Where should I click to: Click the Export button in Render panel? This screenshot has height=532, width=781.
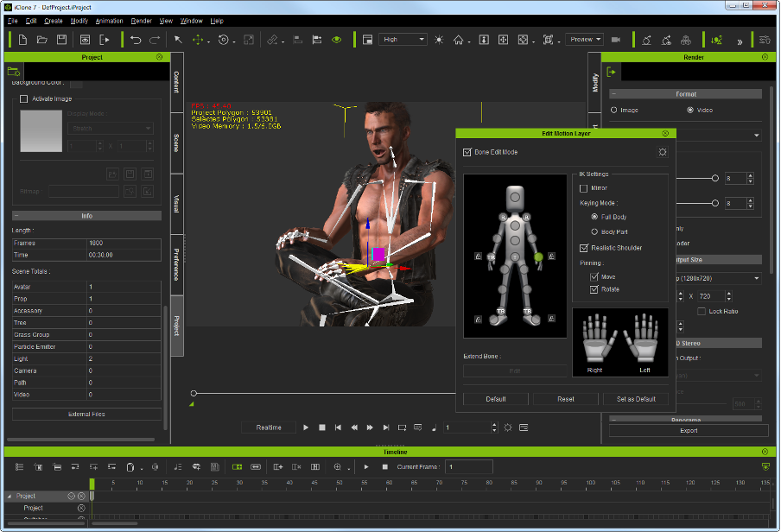(689, 430)
